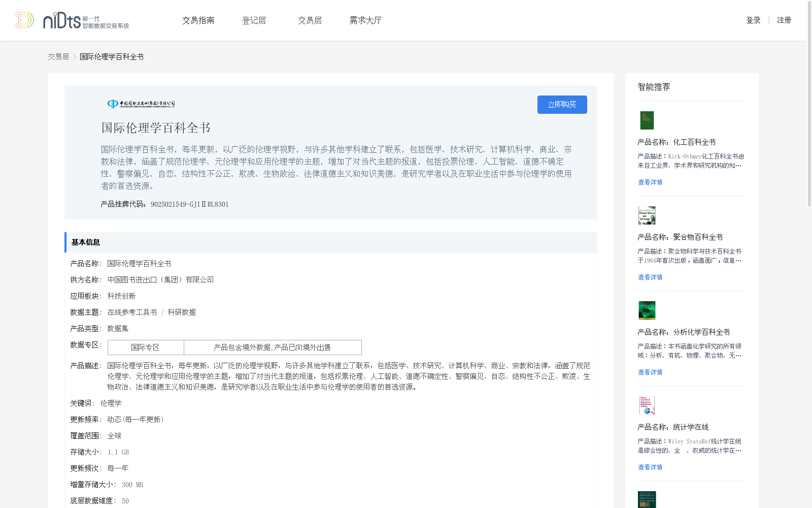
Task: Click the product title 国际伦理学百科全书
Action: pyautogui.click(x=156, y=128)
